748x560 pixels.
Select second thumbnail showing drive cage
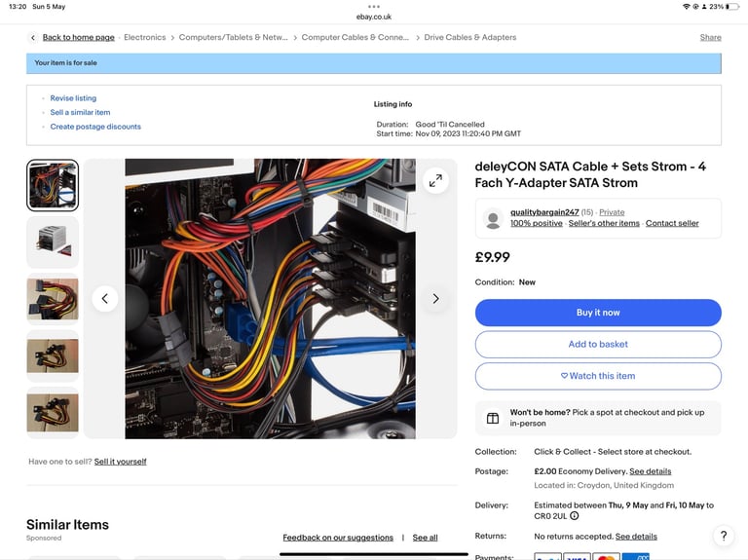[x=53, y=243]
